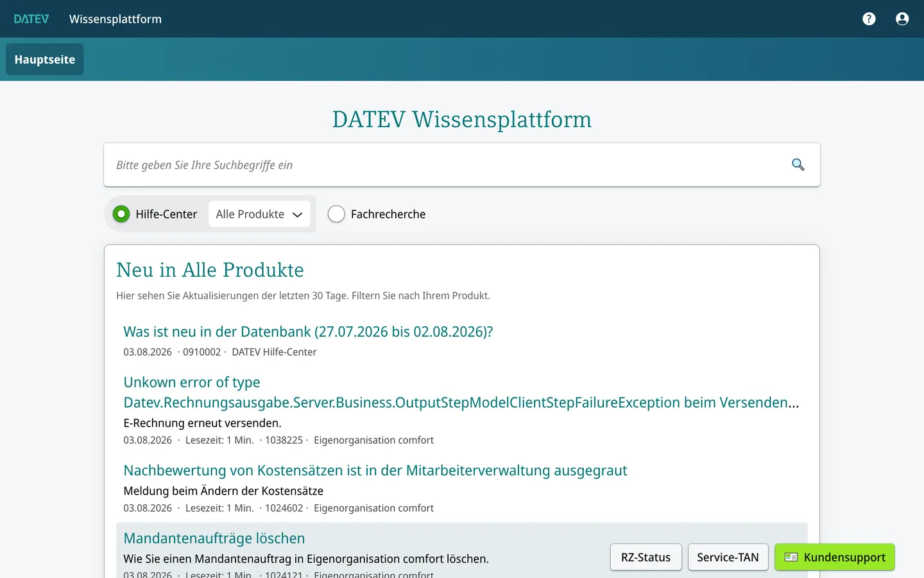924x578 pixels.
Task: Open the 'Mandantenaufträge löschen' article
Action: coord(214,538)
